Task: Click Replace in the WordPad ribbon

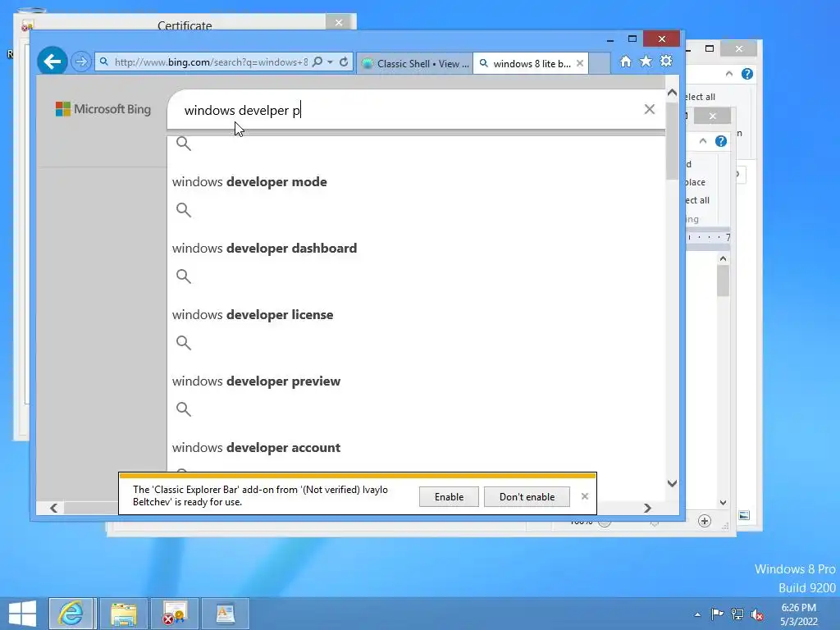Action: click(x=696, y=182)
